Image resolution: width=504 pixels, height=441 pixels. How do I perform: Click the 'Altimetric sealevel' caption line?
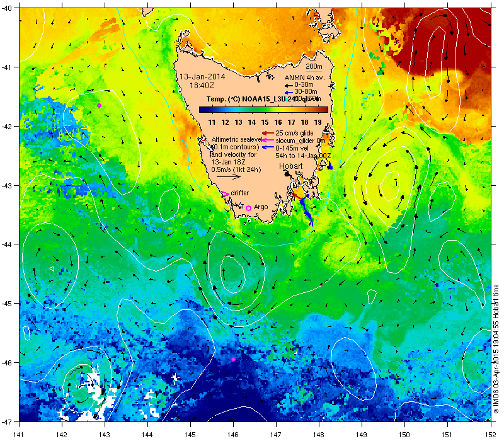point(237,139)
